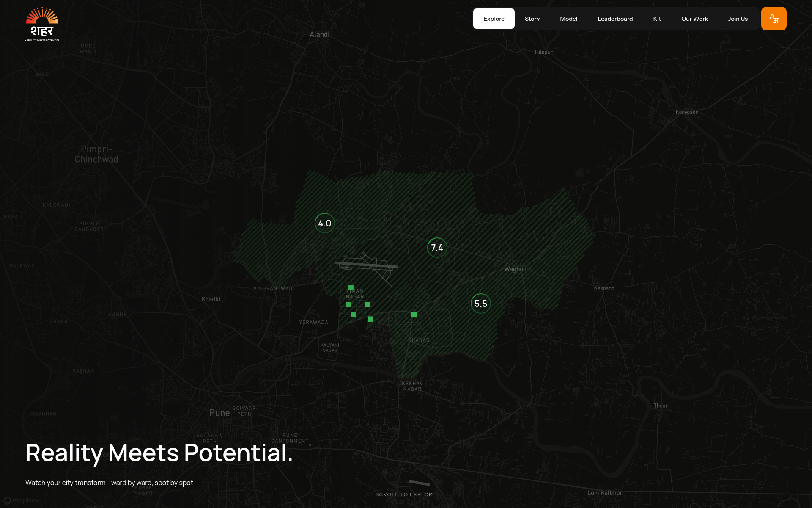This screenshot has width=812, height=508.
Task: Click the Koregaon map label
Action: [687, 112]
